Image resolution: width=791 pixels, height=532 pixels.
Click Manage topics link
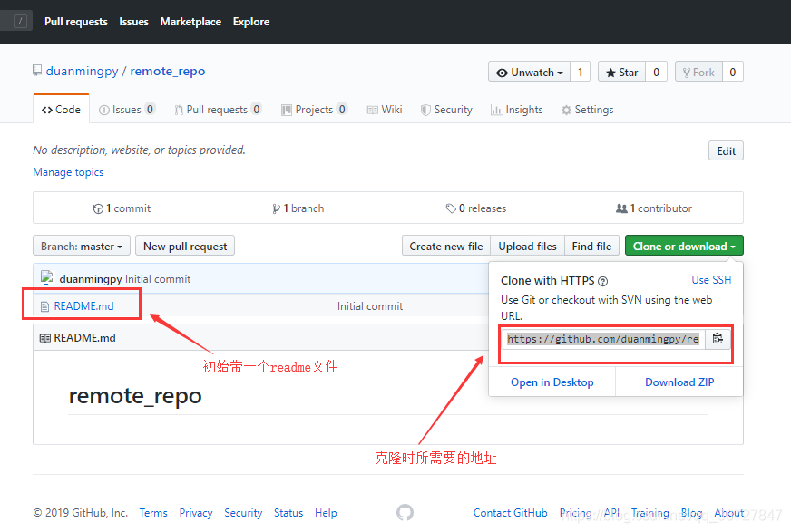pos(68,172)
